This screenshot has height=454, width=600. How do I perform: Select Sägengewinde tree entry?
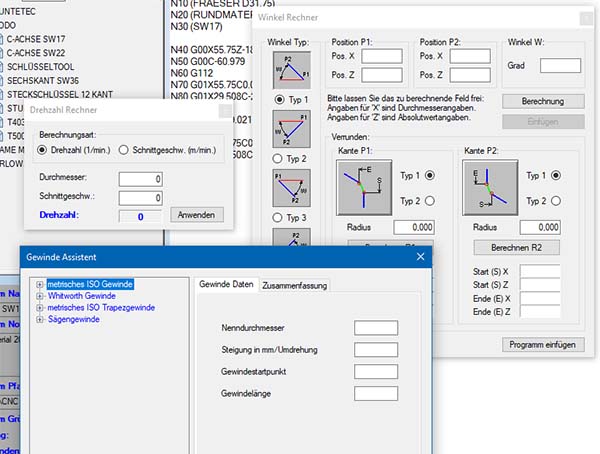(73, 319)
